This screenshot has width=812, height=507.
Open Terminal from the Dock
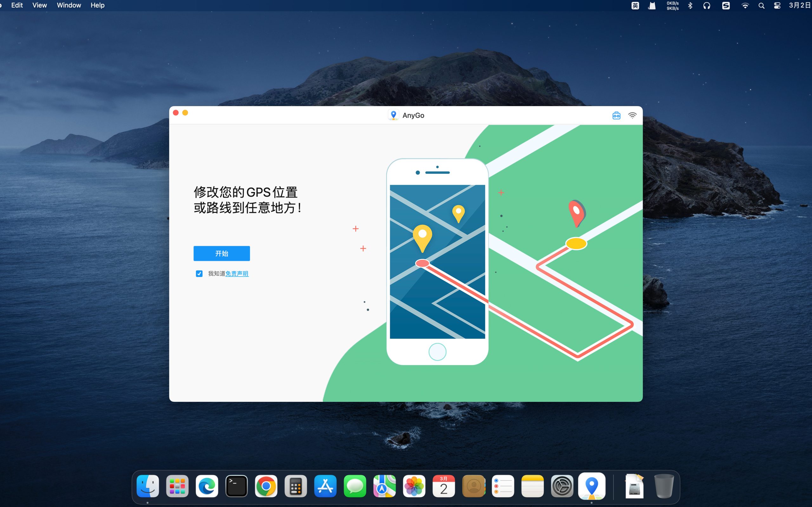tap(237, 485)
